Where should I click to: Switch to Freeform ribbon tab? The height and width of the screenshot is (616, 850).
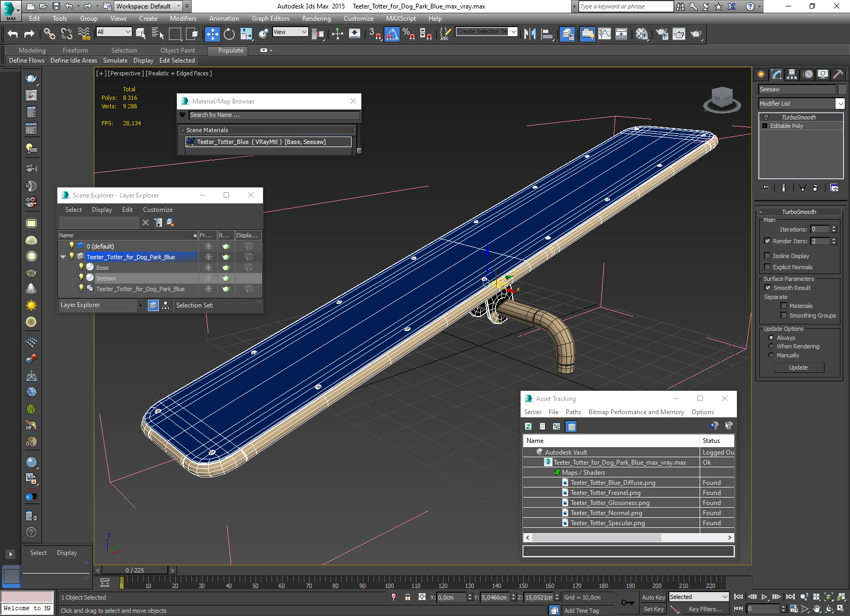tap(75, 50)
